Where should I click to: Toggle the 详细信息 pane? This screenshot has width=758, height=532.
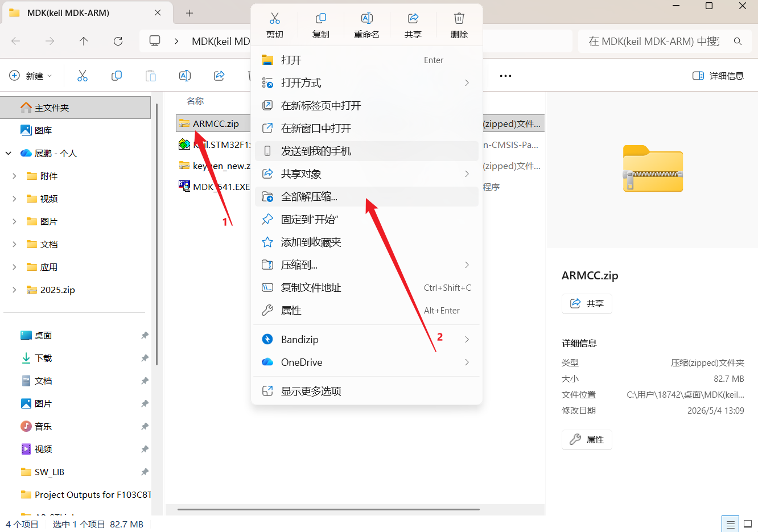(x=718, y=76)
